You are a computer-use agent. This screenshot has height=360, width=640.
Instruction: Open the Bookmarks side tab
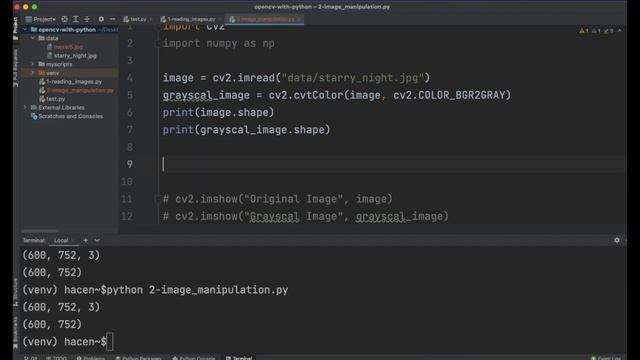click(x=16, y=333)
